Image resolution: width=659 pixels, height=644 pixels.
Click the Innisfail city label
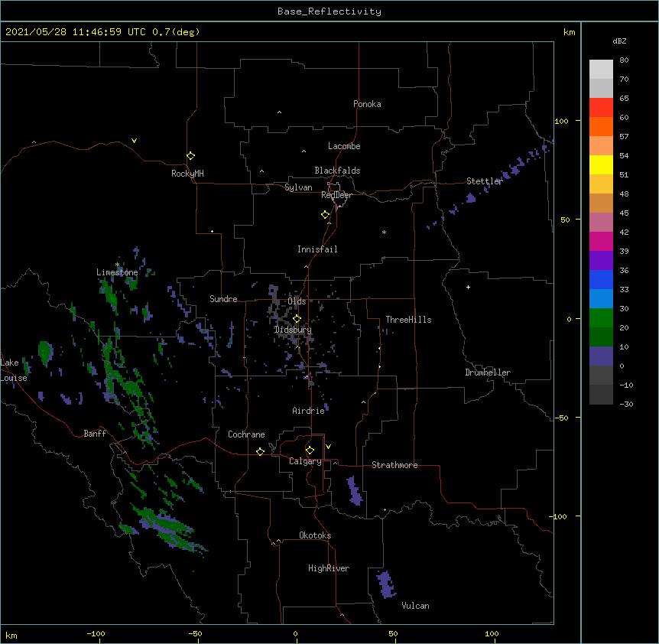click(317, 249)
